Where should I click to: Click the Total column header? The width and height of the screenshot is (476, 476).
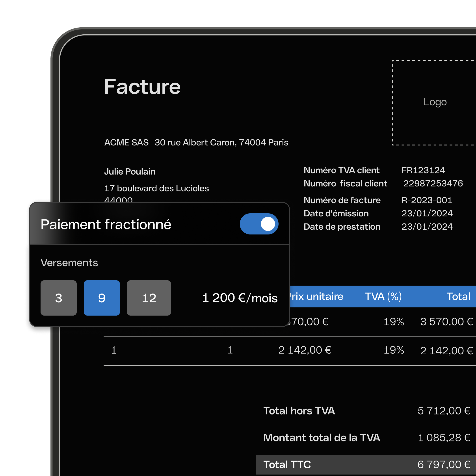pos(458,296)
